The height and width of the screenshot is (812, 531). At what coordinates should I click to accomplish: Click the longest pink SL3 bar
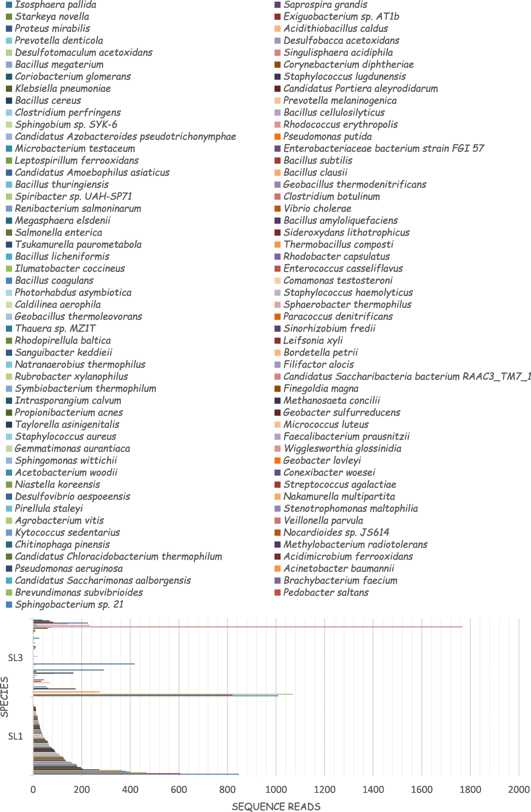(x=248, y=627)
